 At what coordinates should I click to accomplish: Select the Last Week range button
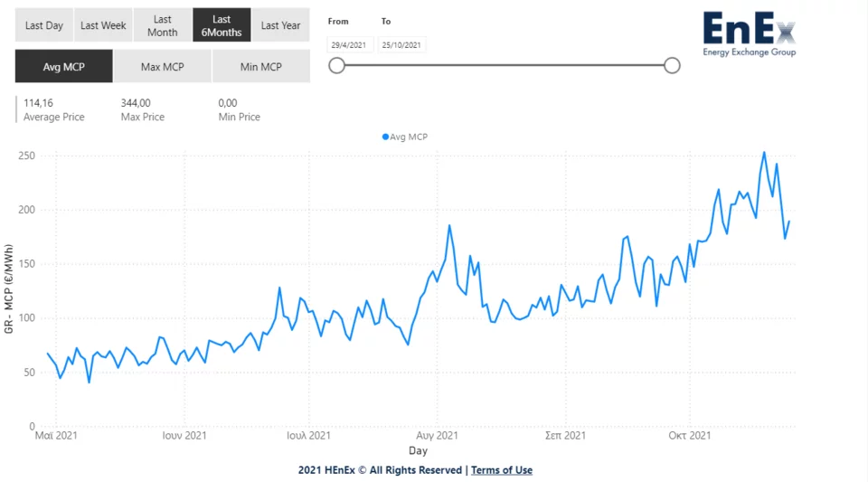103,25
